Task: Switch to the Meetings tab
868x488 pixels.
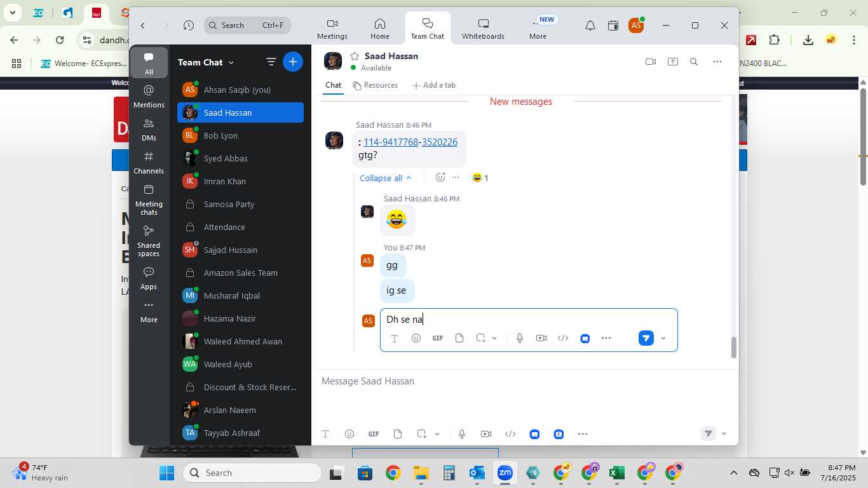Action: tap(332, 29)
